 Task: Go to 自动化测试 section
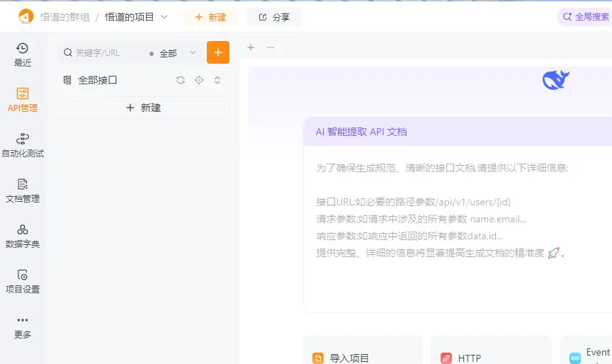point(23,145)
